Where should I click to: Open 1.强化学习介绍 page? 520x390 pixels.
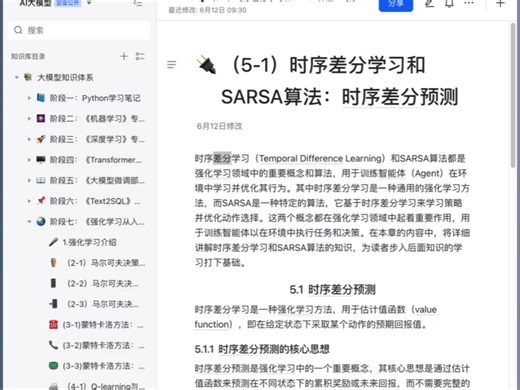(x=89, y=242)
